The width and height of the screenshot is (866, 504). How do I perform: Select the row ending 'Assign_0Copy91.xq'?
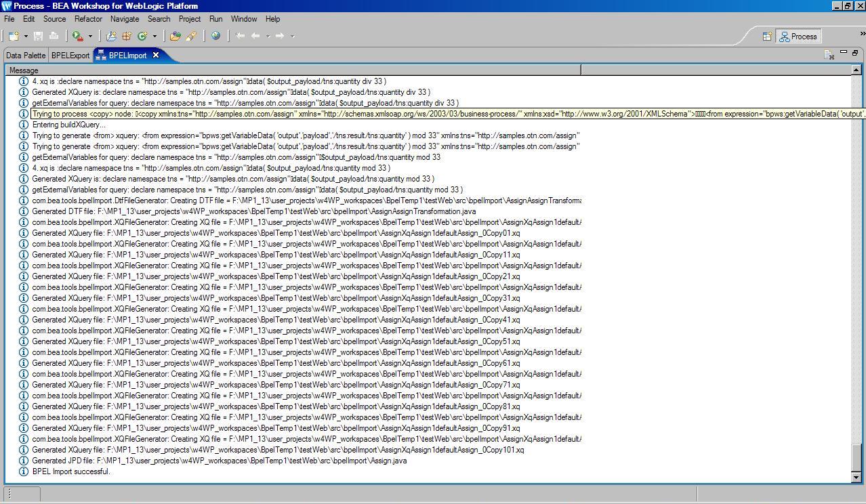pos(276,428)
